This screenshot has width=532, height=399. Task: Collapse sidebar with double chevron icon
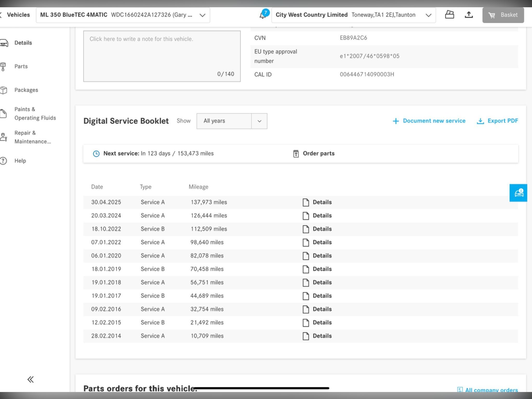[30, 380]
